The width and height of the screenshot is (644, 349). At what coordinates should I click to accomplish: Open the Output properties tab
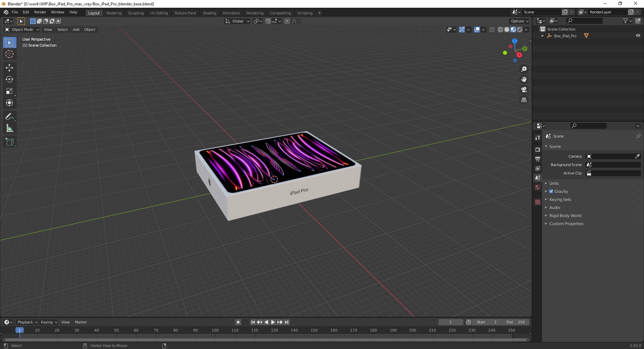click(538, 159)
